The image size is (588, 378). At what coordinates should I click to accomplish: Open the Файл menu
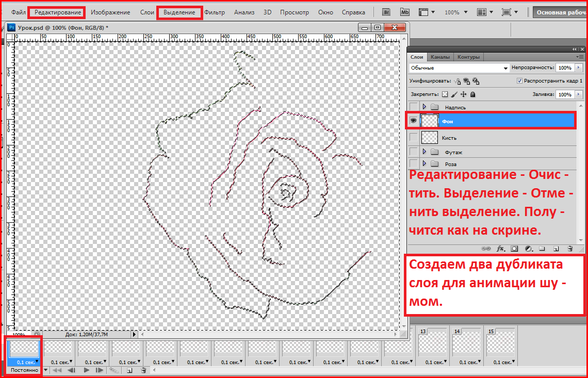[19, 12]
